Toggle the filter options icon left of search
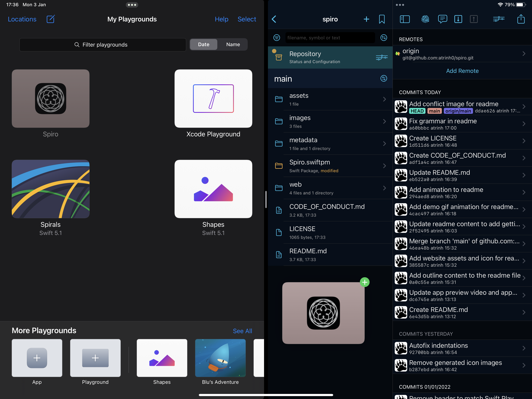 click(x=277, y=38)
